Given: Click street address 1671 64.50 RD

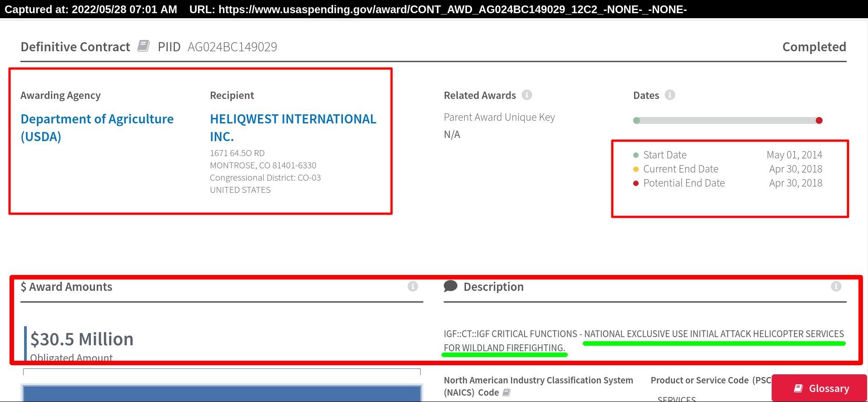Looking at the screenshot, I should coord(237,153).
